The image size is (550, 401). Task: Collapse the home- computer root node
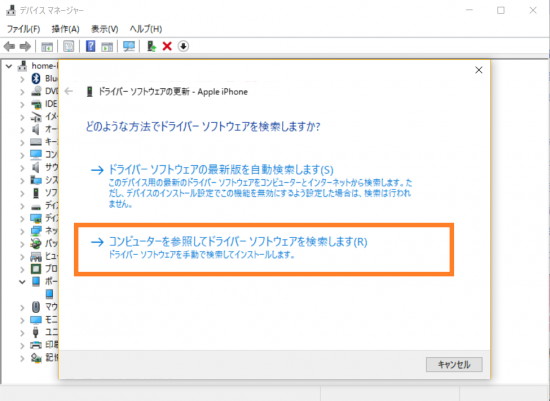(x=9, y=66)
